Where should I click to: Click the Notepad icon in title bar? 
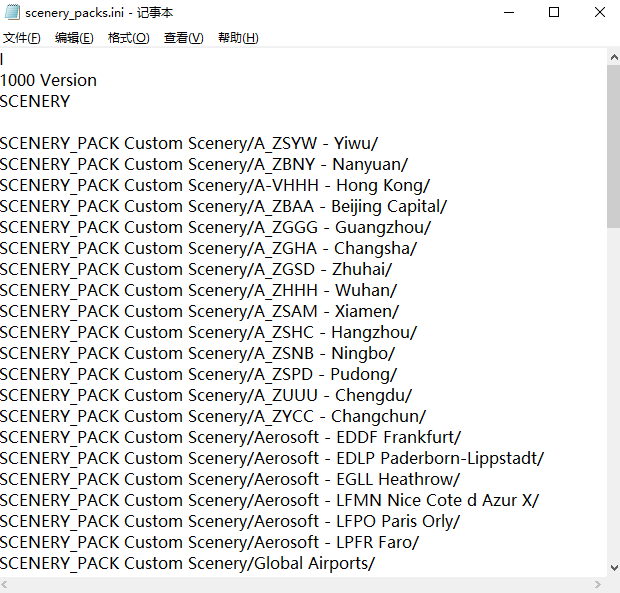(x=12, y=12)
